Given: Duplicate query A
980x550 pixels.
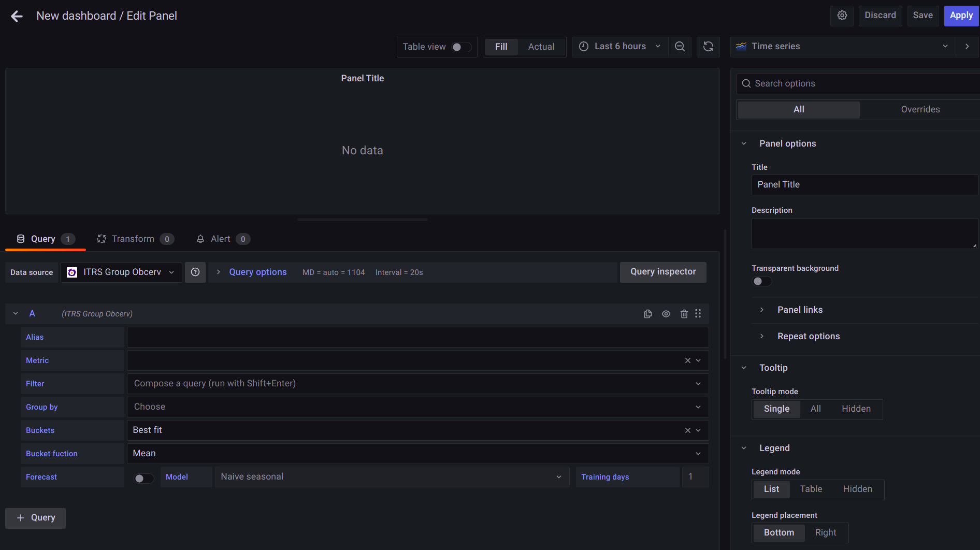Looking at the screenshot, I should [x=647, y=314].
